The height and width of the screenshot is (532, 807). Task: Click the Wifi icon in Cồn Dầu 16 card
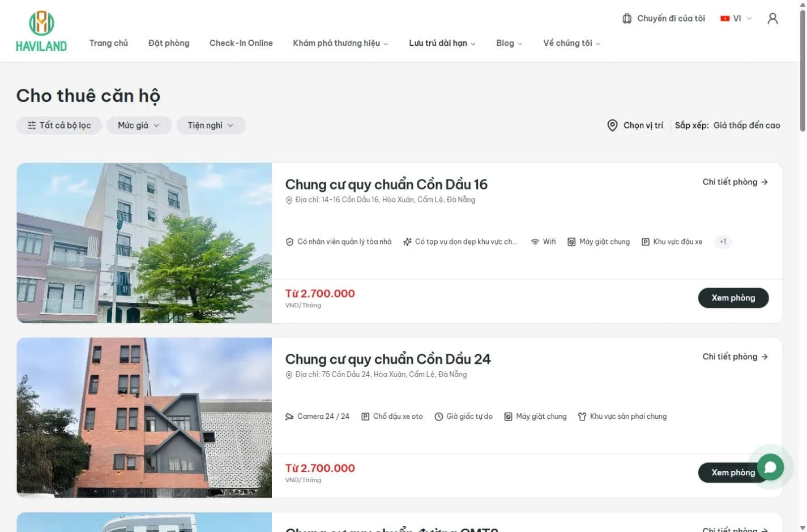click(x=535, y=242)
